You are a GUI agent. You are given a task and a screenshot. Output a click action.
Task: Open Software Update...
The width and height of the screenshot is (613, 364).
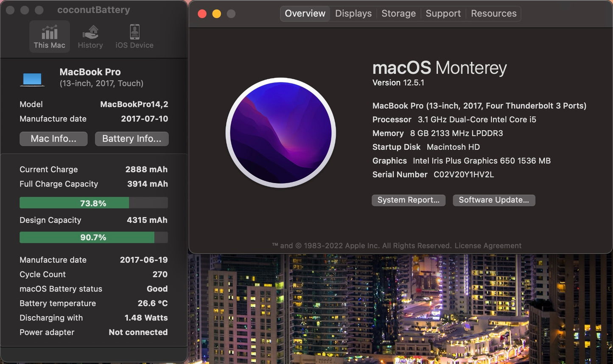[494, 200]
